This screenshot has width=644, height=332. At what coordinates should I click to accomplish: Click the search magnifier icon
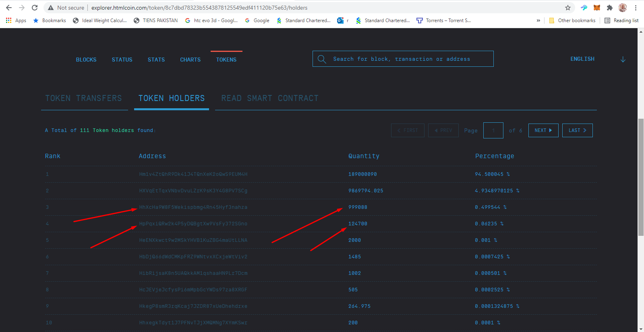[x=322, y=59]
